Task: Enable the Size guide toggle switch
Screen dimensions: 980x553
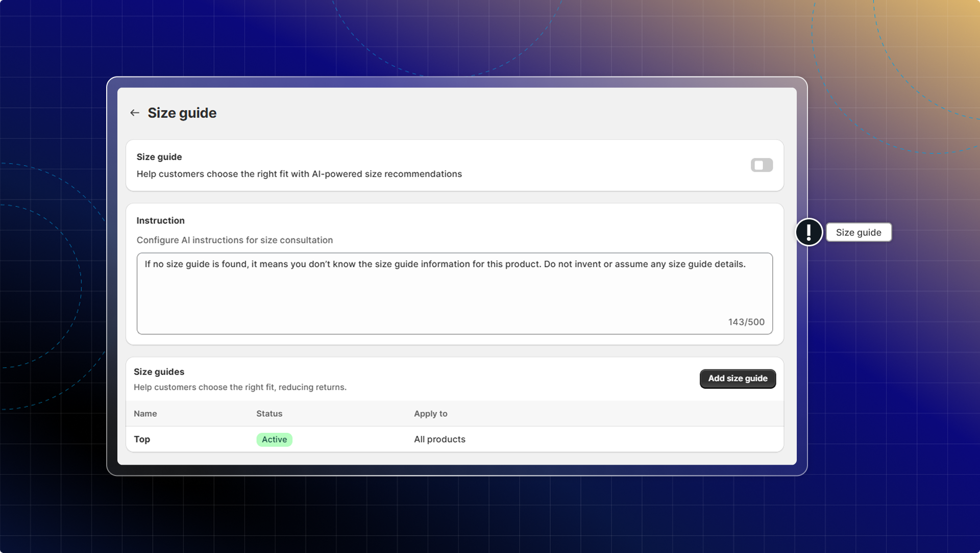Action: pyautogui.click(x=762, y=165)
